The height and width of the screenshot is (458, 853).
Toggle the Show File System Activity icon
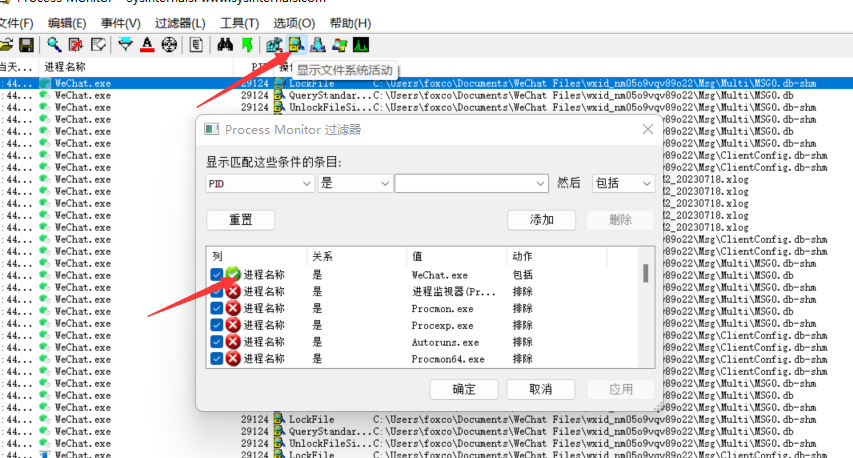click(x=296, y=45)
